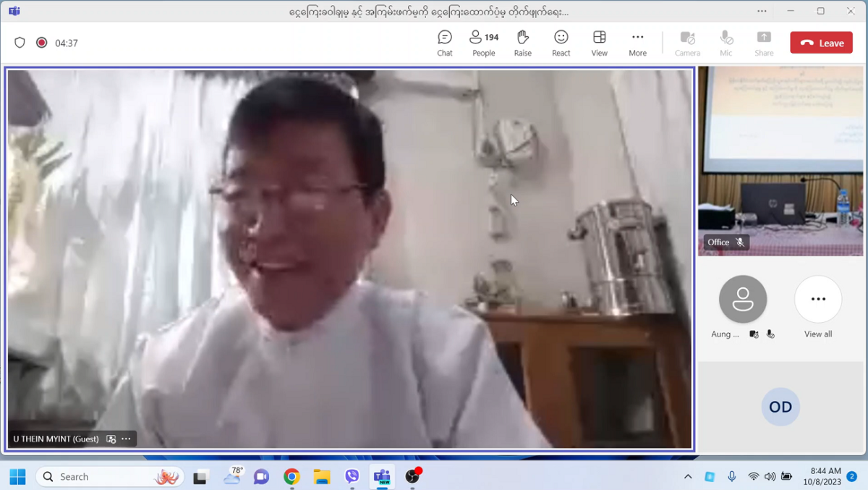The image size is (868, 490).
Task: Open the meeting Chat panel
Action: (x=444, y=43)
